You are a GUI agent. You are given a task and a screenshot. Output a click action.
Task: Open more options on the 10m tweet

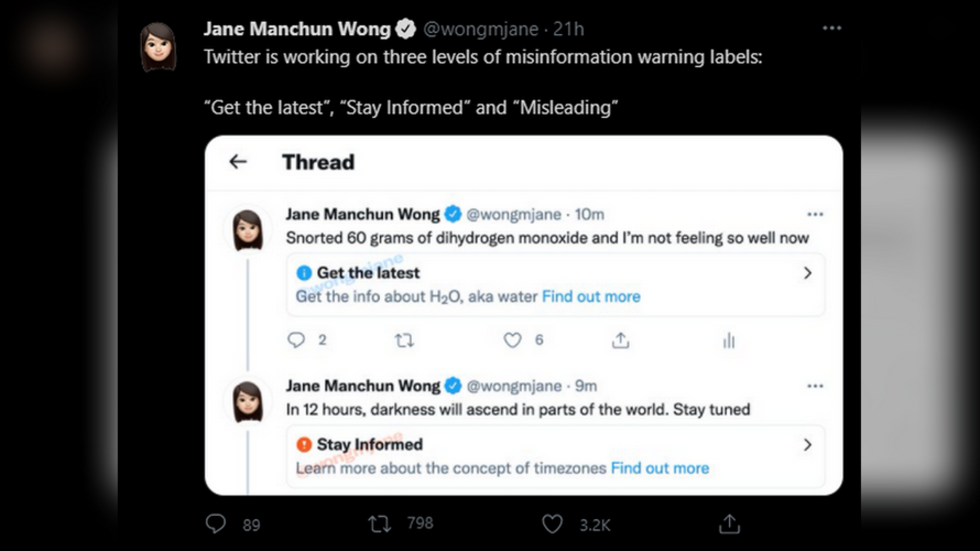pos(815,214)
